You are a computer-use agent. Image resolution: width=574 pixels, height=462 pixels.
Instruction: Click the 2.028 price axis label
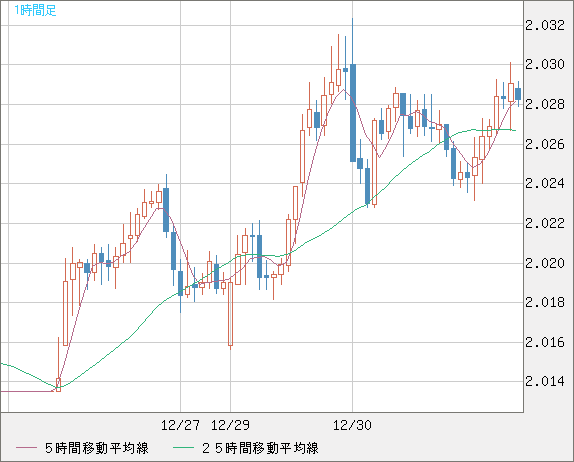click(x=545, y=104)
